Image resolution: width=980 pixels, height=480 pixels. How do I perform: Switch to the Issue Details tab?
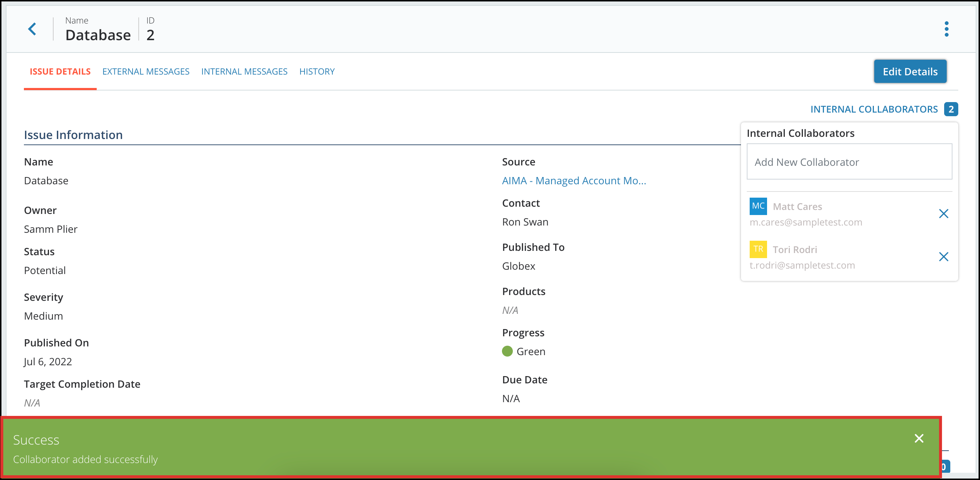click(60, 72)
